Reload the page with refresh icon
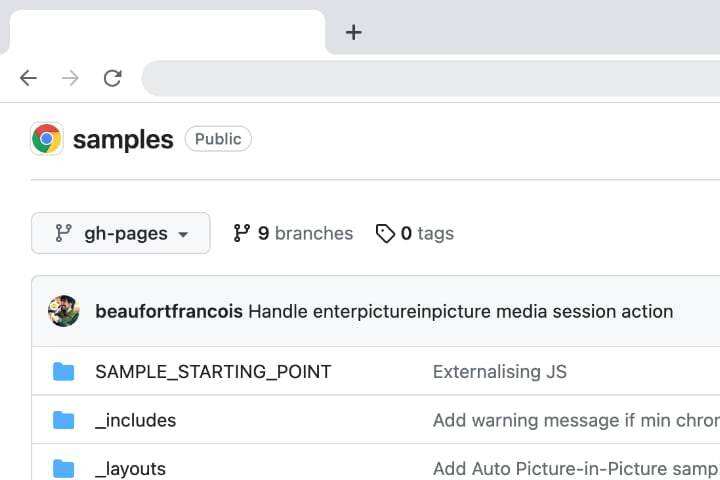This screenshot has height=480, width=720. pyautogui.click(x=113, y=78)
